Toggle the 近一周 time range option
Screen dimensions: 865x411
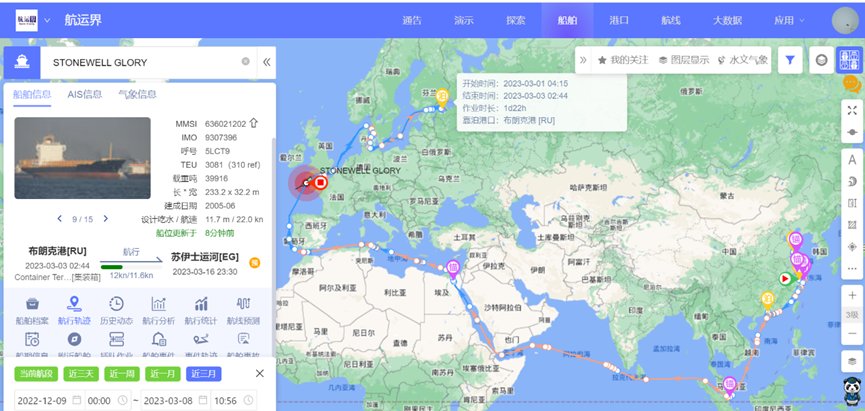tap(122, 374)
